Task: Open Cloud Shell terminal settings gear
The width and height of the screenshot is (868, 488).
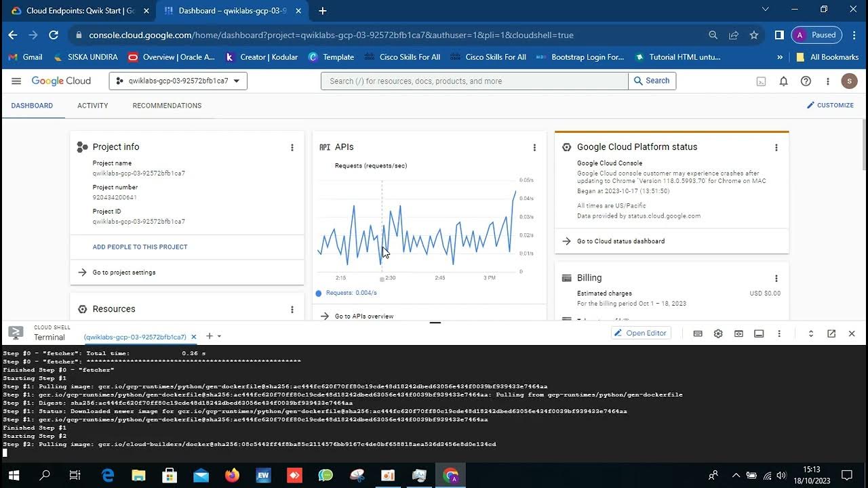Action: [x=718, y=333]
